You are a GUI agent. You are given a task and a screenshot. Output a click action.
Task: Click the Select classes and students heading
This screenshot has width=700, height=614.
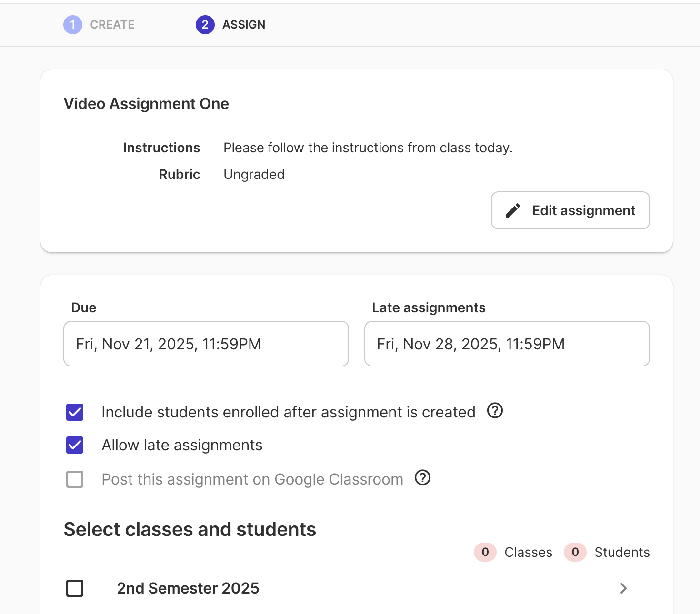tap(190, 529)
